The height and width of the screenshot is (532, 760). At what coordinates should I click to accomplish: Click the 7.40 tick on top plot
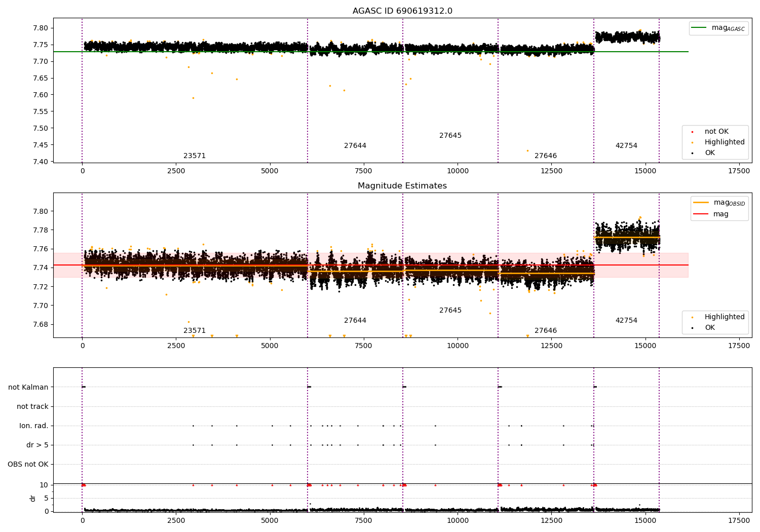[x=41, y=162]
